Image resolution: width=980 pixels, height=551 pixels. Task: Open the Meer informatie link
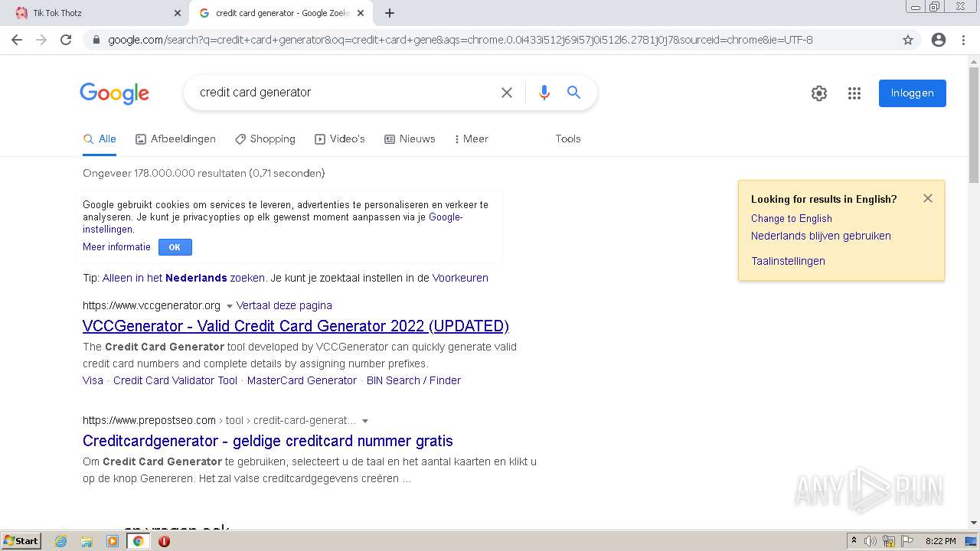click(x=116, y=247)
